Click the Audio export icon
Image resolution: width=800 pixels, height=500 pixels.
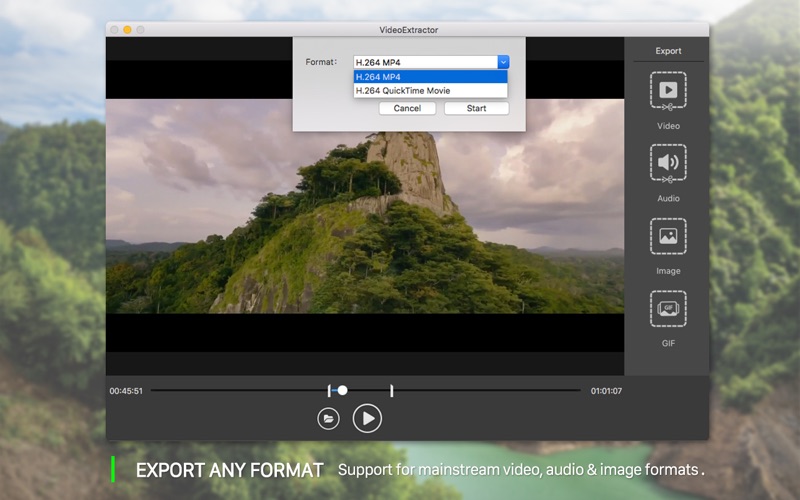pyautogui.click(x=668, y=164)
